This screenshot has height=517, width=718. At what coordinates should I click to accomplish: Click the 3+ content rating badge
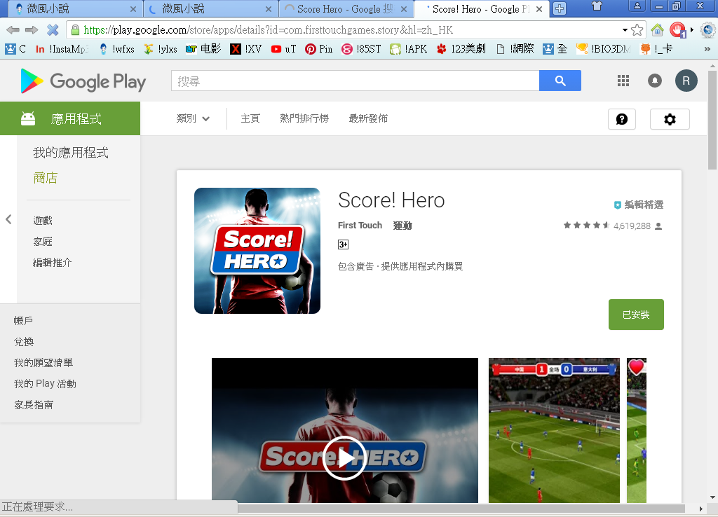pyautogui.click(x=343, y=245)
